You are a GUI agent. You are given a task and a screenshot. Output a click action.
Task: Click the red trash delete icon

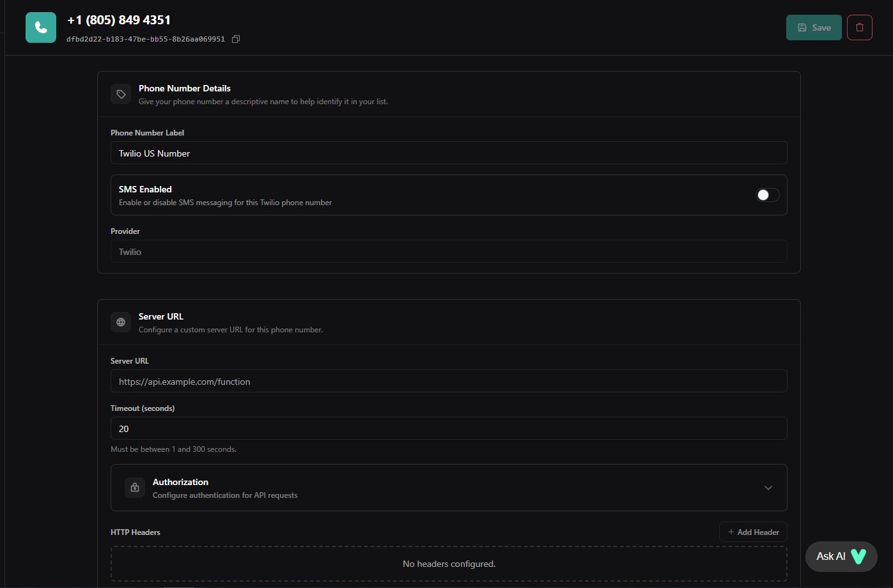[x=859, y=27]
